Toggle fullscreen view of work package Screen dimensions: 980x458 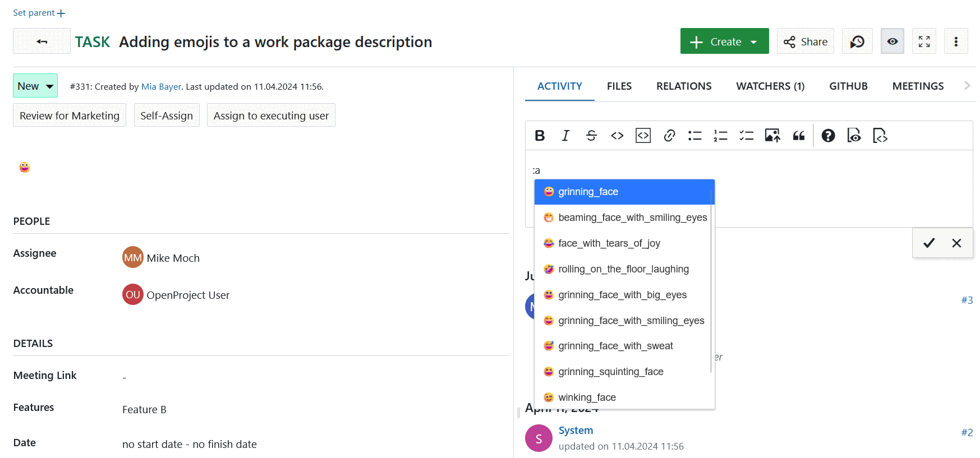coord(924,41)
